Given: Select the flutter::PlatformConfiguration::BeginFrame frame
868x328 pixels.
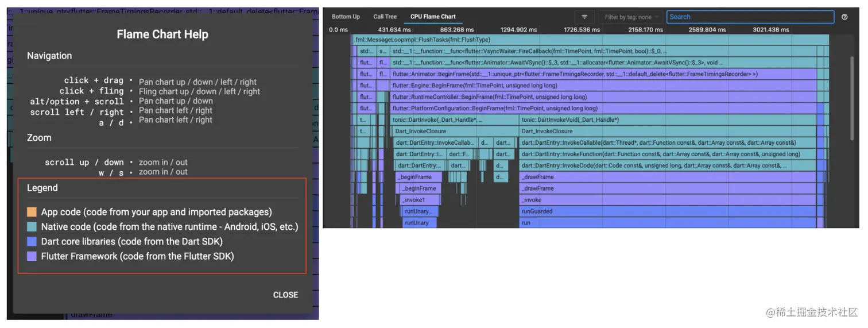Looking at the screenshot, I should [603, 109].
